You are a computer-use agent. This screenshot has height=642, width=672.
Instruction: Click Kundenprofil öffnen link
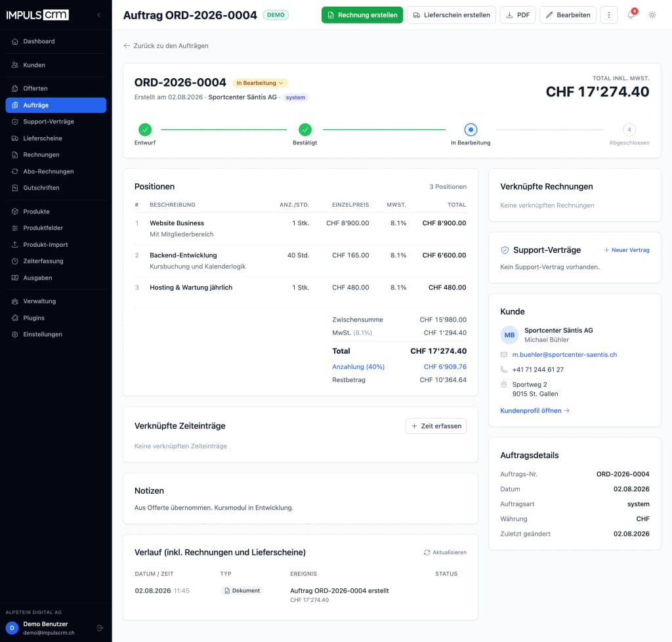[534, 410]
